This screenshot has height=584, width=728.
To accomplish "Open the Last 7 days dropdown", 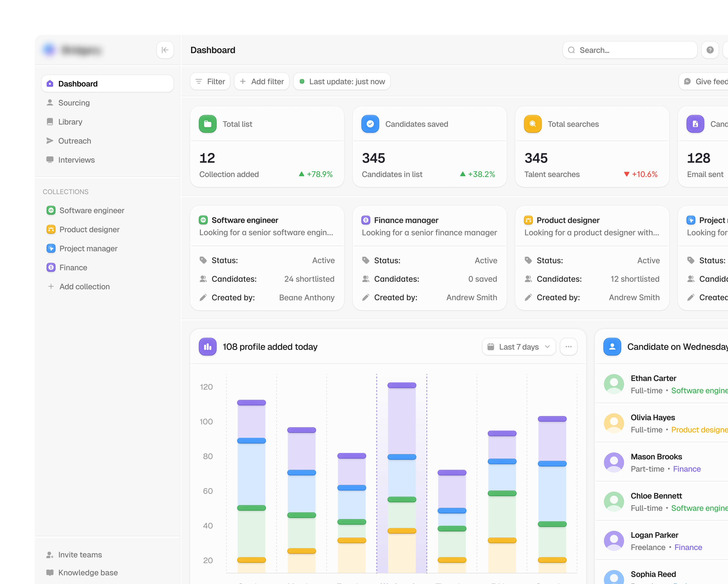I will (519, 347).
